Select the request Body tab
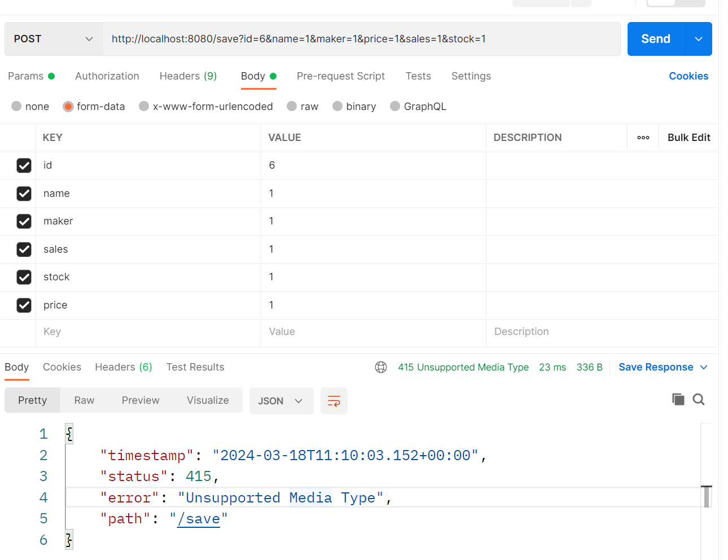Viewport: 728px width, 560px height. 258,76
